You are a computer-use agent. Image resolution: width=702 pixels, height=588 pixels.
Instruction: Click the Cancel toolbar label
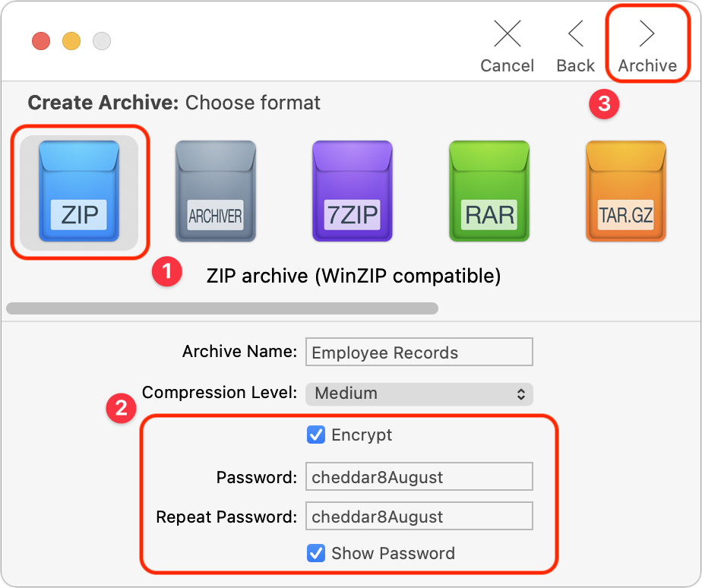(508, 66)
